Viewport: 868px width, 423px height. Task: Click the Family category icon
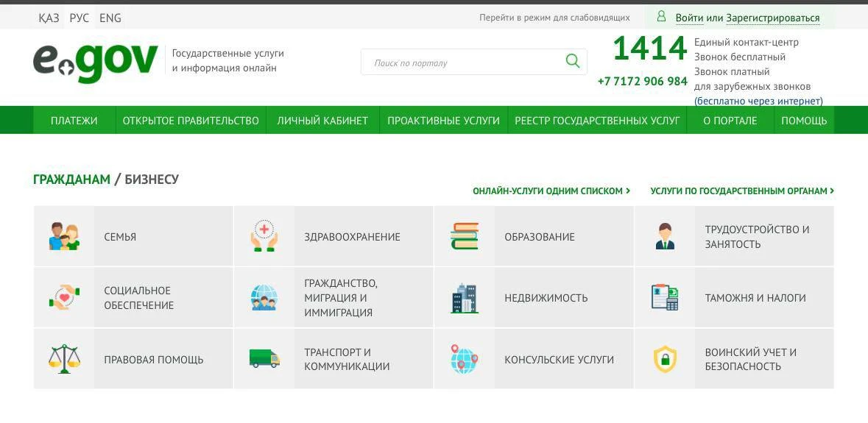64,237
